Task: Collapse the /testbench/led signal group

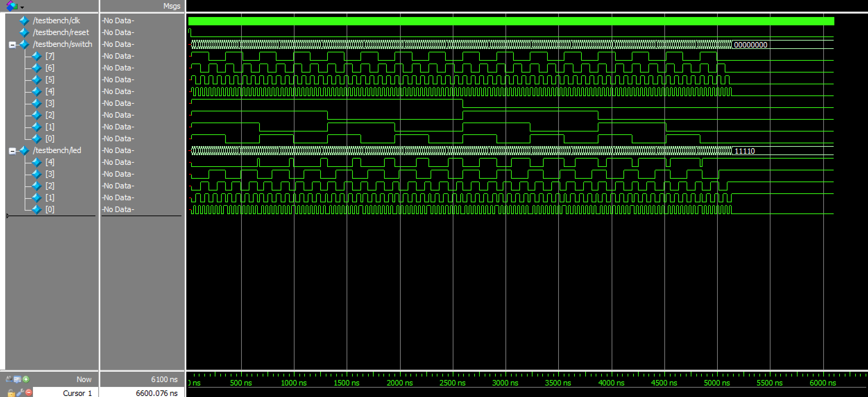Action: [12, 151]
